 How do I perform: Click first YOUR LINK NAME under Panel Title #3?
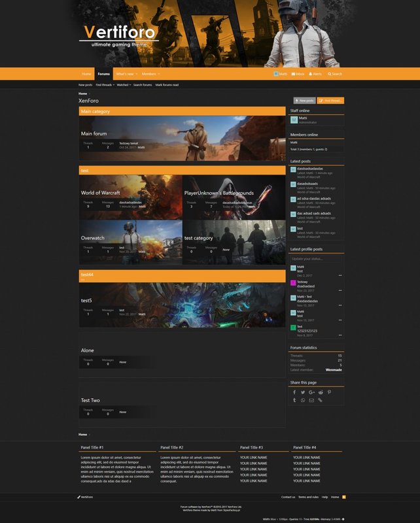(x=253, y=457)
